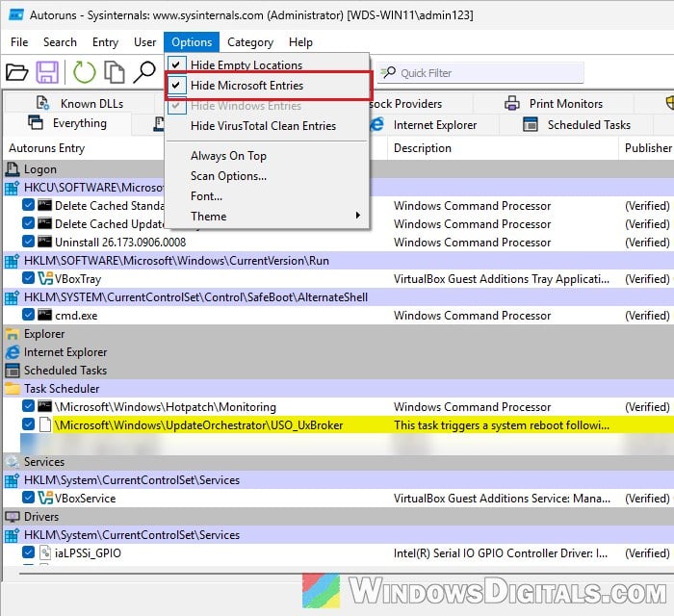Open the Entry menu
The height and width of the screenshot is (616, 674).
pyautogui.click(x=105, y=42)
